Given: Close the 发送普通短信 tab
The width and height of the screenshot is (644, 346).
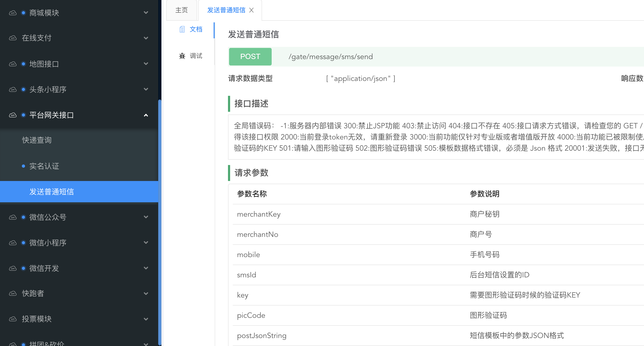Looking at the screenshot, I should click(x=251, y=10).
